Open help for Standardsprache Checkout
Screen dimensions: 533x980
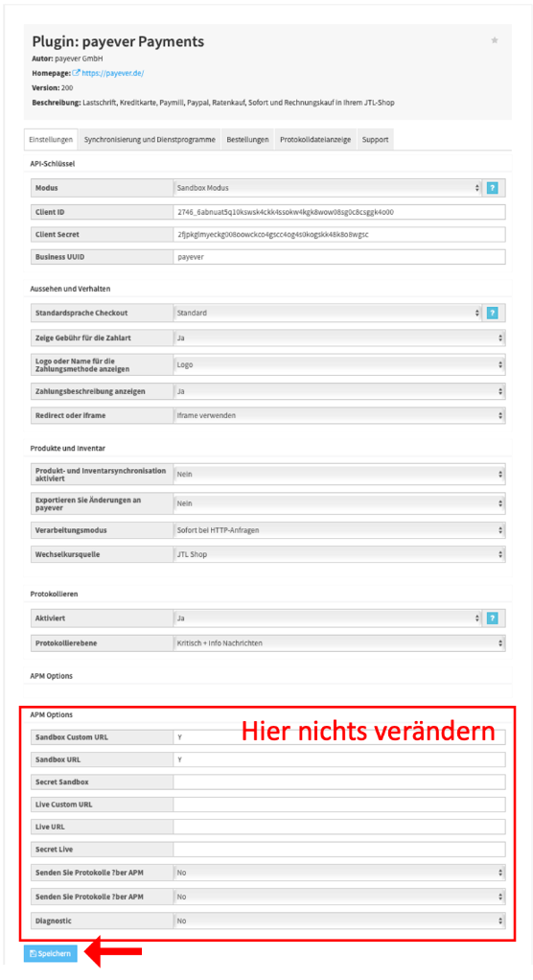coord(493,313)
